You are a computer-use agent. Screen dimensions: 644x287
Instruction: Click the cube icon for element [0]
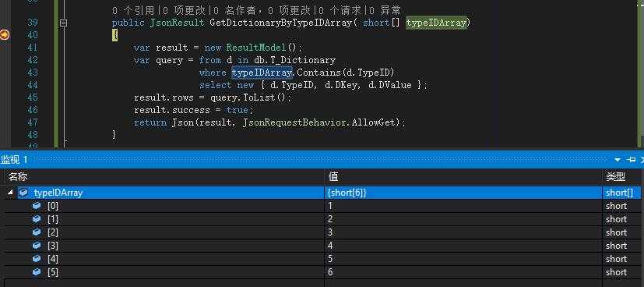(37, 206)
